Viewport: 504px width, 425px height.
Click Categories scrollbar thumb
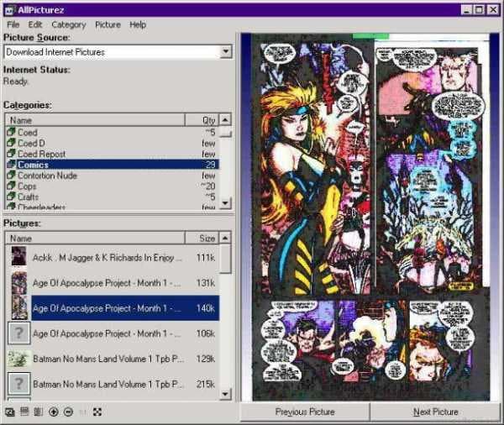225,132
